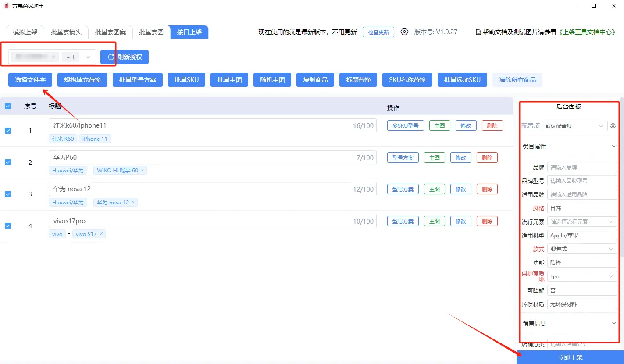Switch to the 模拟上架 tab
The image size is (624, 364).
point(25,32)
